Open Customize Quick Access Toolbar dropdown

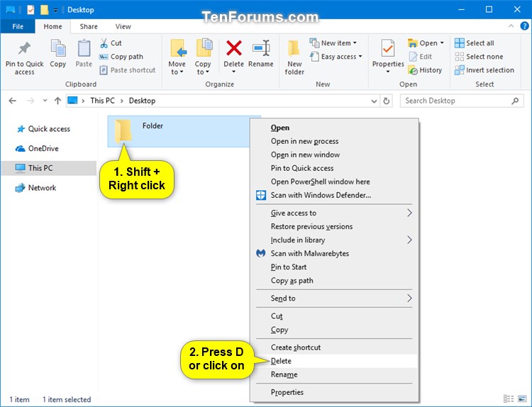tap(55, 10)
